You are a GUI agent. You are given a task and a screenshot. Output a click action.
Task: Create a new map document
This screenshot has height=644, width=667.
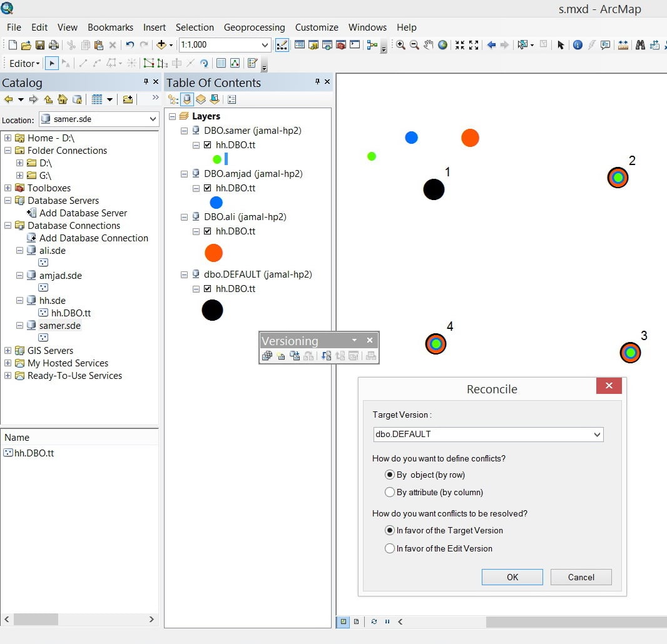click(x=13, y=44)
